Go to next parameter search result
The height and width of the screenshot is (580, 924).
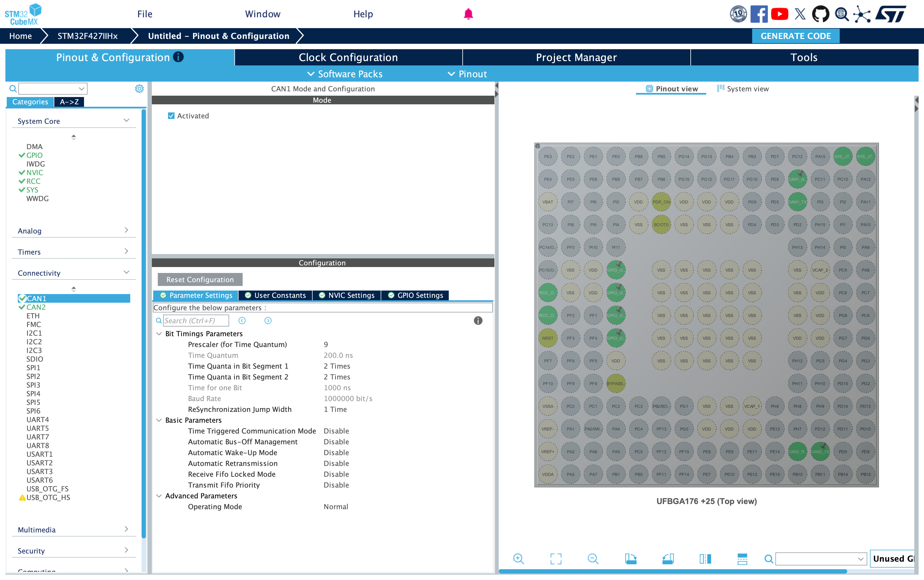268,321
